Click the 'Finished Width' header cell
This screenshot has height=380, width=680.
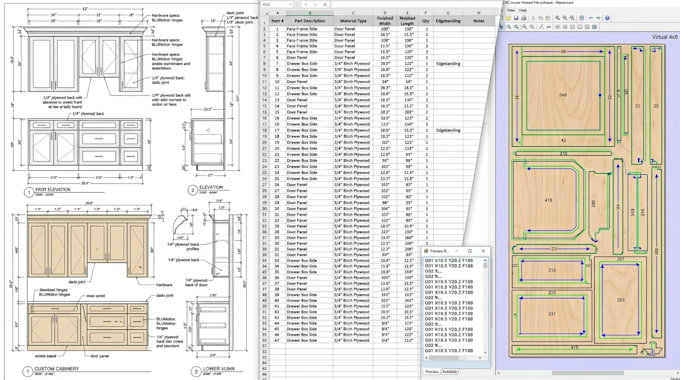point(385,20)
